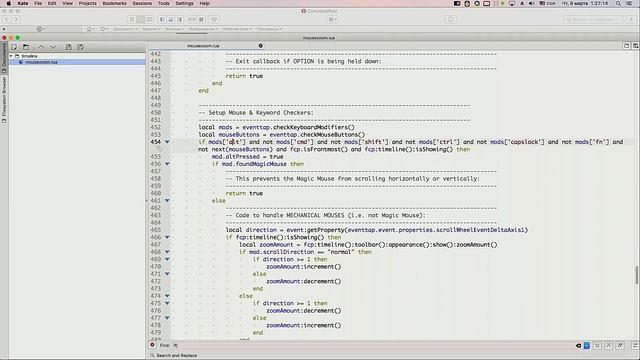Select mousezoom.lua in the documents tree
The width and height of the screenshot is (640, 360).
(x=41, y=62)
